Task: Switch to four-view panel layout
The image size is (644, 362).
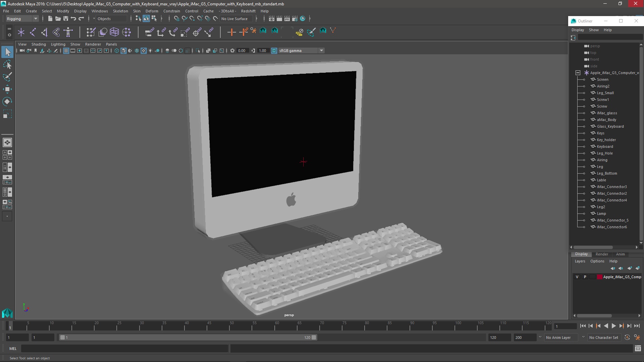Action: pyautogui.click(x=7, y=155)
